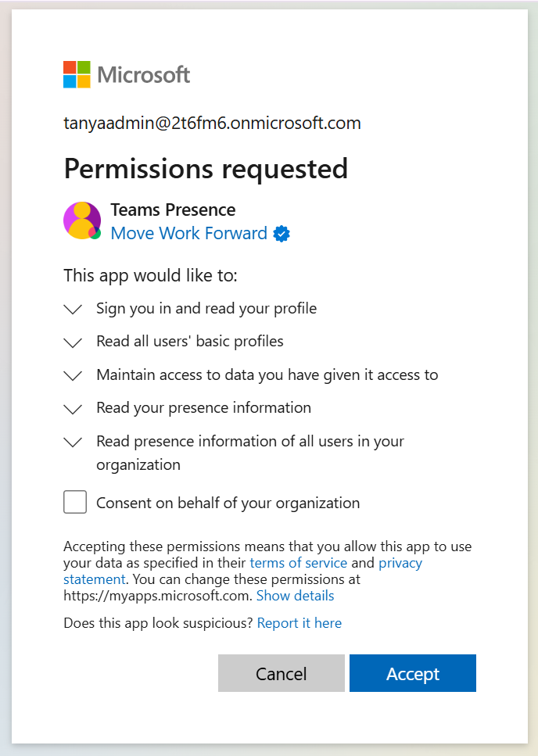Click the Permissions requested heading
538x756 pixels.
206,168
